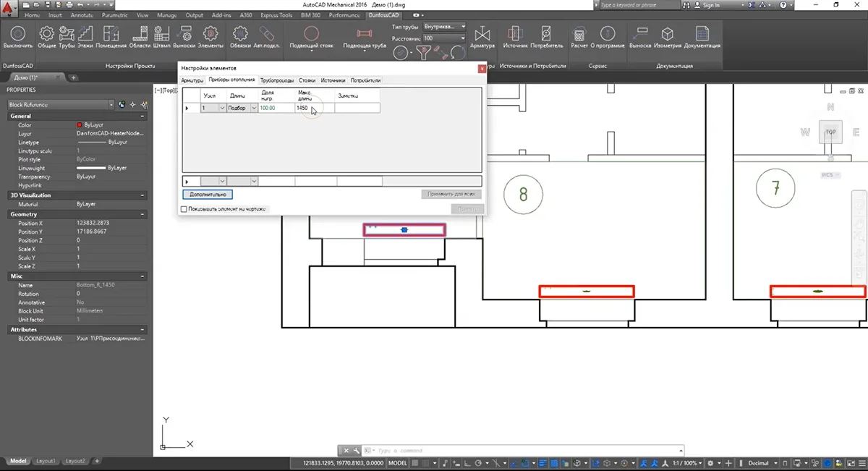The image size is (868, 471).
Task: Open the Элементы gear icon
Action: (x=210, y=33)
